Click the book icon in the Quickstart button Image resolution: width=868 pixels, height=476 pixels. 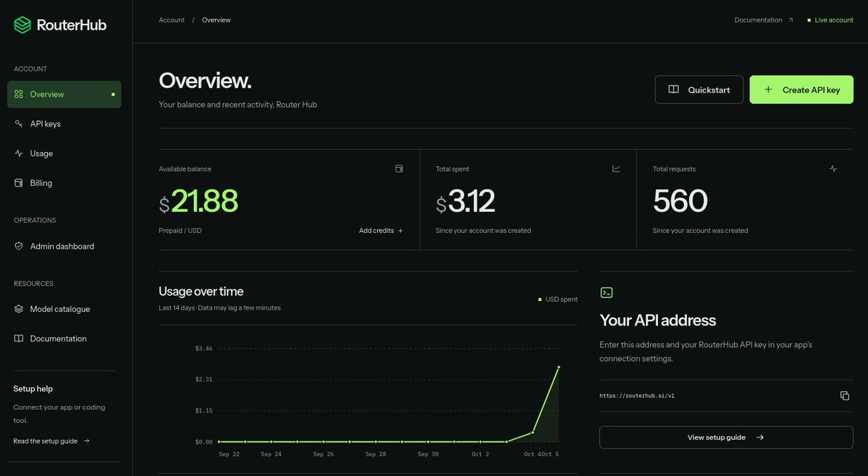(x=674, y=90)
